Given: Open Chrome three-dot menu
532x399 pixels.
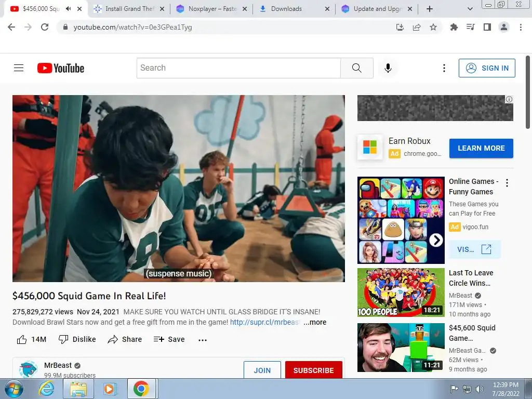Looking at the screenshot, I should pyautogui.click(x=521, y=27).
